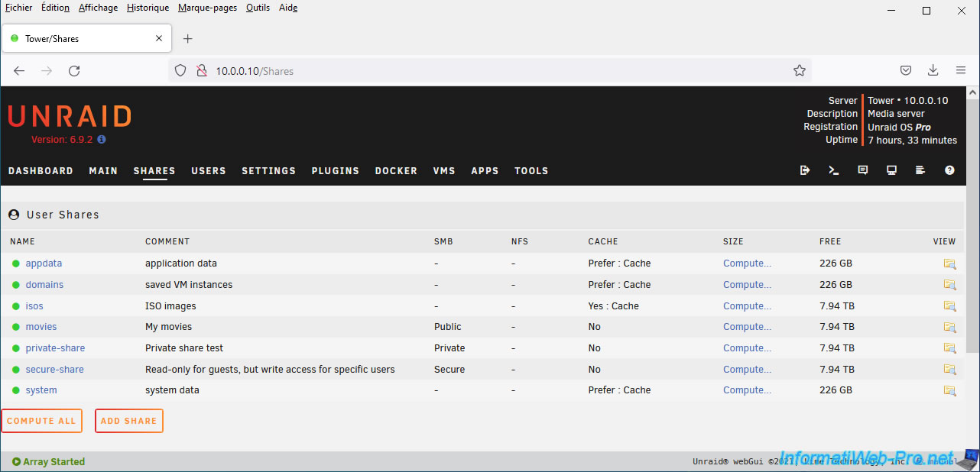The image size is (980, 472).
Task: Go to the Dashboard tab
Action: [x=41, y=171]
